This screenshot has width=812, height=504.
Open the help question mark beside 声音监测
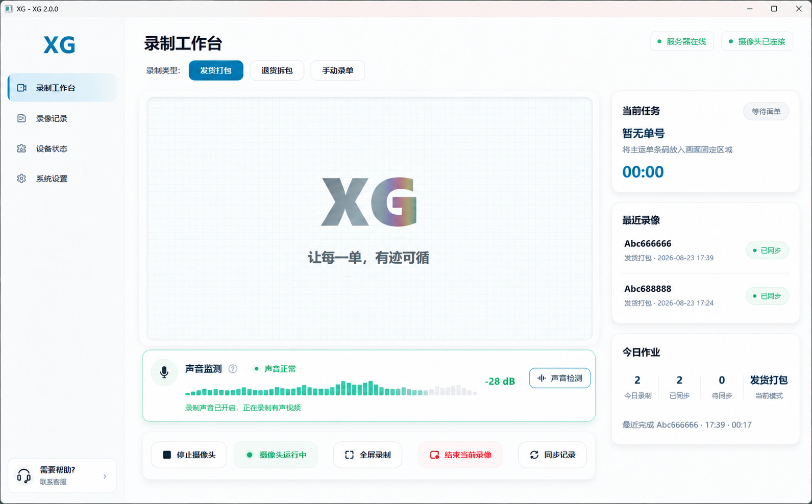[x=233, y=369]
